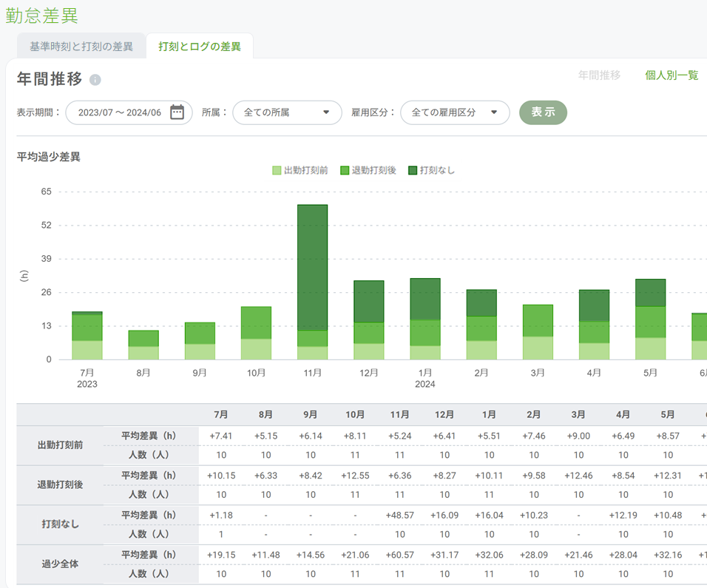Toggle 打刻なし legend series
This screenshot has width=707, height=588.
point(437,170)
